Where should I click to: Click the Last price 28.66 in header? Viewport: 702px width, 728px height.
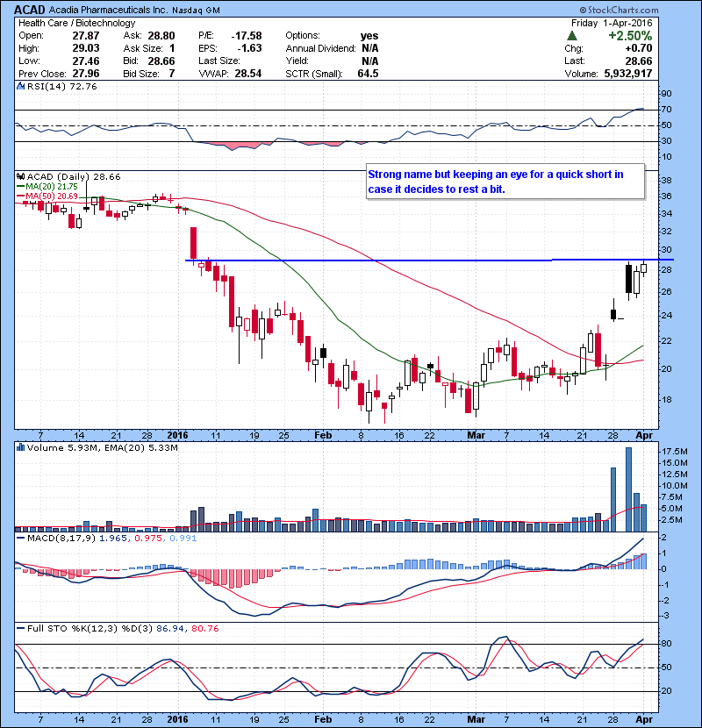pyautogui.click(x=638, y=61)
